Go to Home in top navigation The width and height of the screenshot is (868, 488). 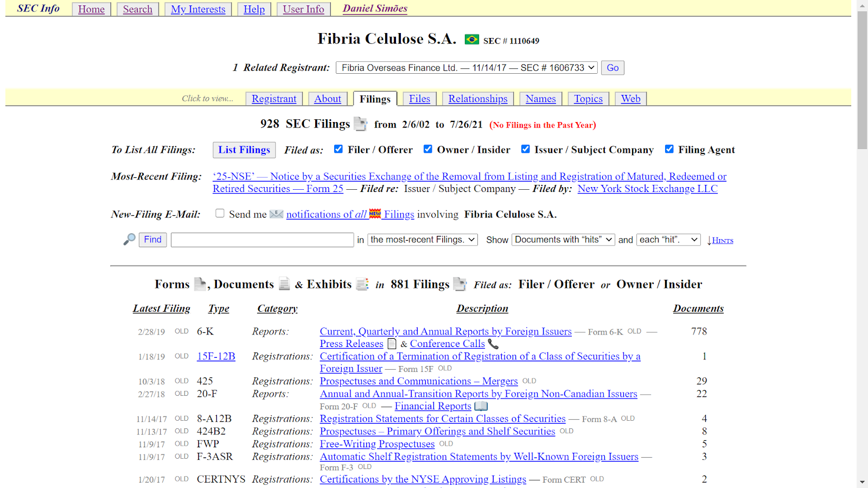pyautogui.click(x=91, y=9)
